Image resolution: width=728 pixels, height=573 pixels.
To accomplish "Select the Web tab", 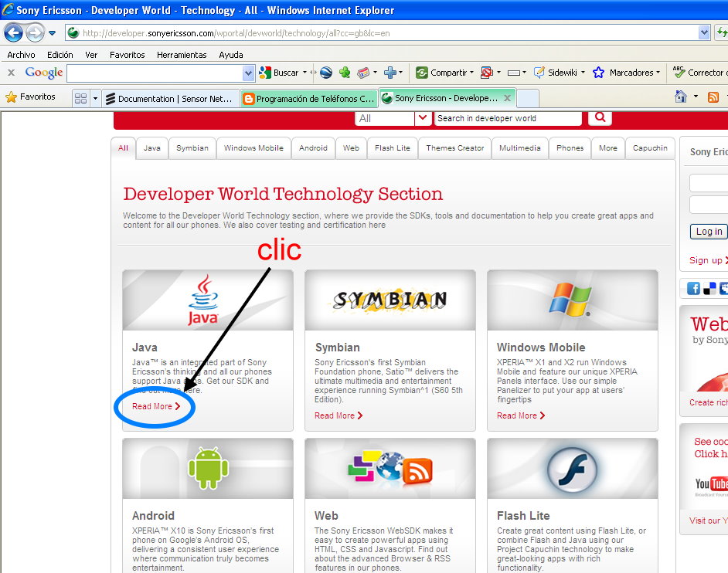I will point(351,148).
